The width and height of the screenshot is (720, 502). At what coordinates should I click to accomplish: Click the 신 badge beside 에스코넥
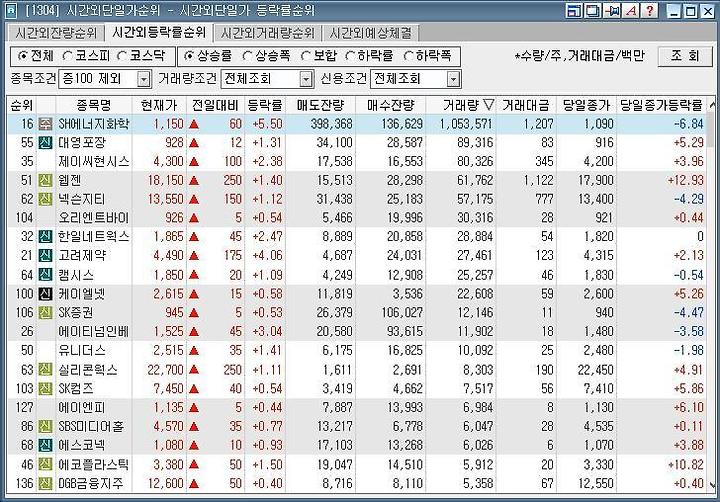click(x=45, y=445)
